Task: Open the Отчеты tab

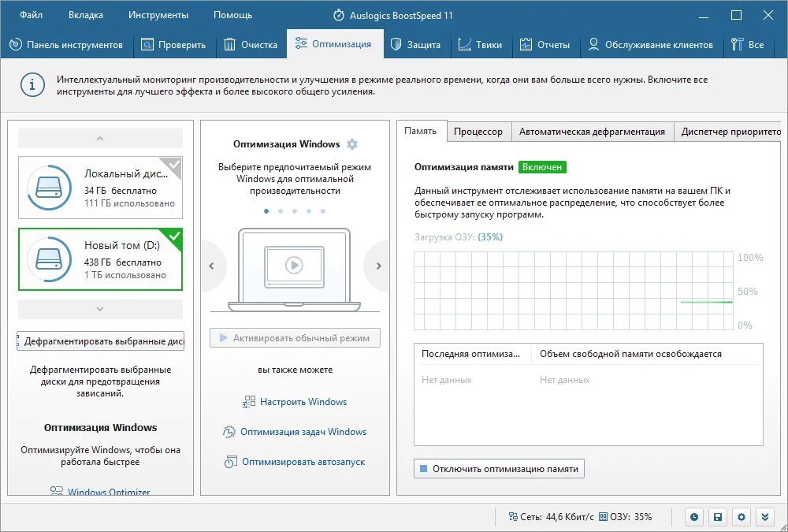Action: 545,45
